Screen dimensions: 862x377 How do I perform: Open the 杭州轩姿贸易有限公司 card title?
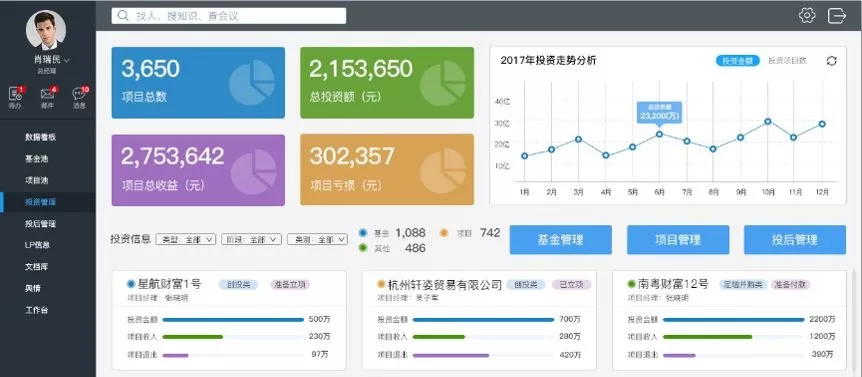click(445, 285)
